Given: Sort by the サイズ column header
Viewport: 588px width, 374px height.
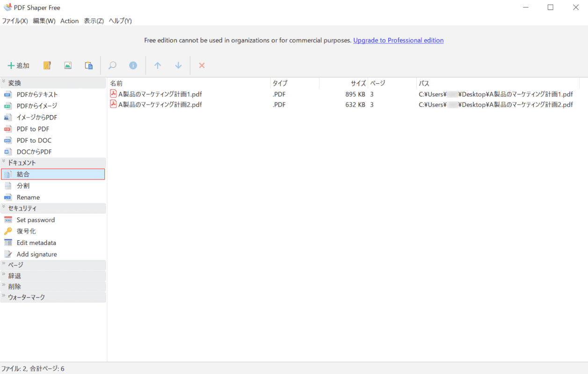Looking at the screenshot, I should 344,83.
